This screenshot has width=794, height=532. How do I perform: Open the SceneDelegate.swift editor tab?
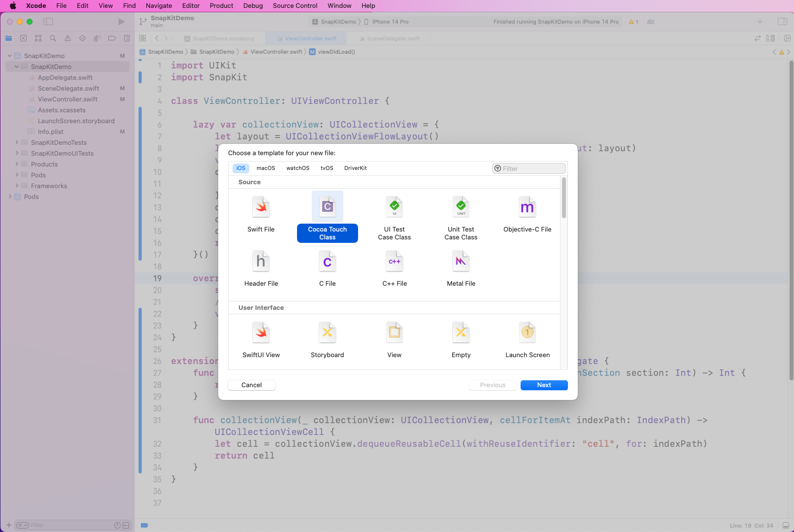click(389, 38)
